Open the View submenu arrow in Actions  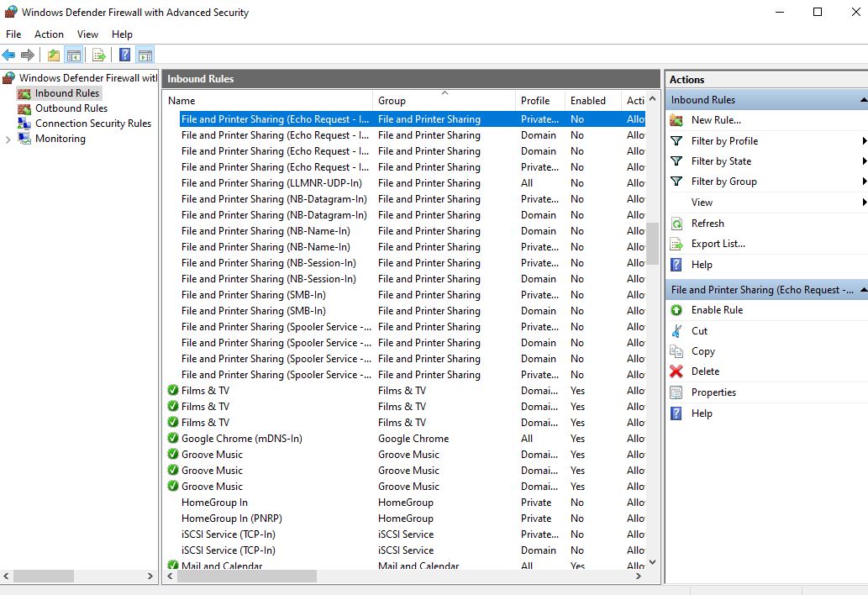[864, 202]
